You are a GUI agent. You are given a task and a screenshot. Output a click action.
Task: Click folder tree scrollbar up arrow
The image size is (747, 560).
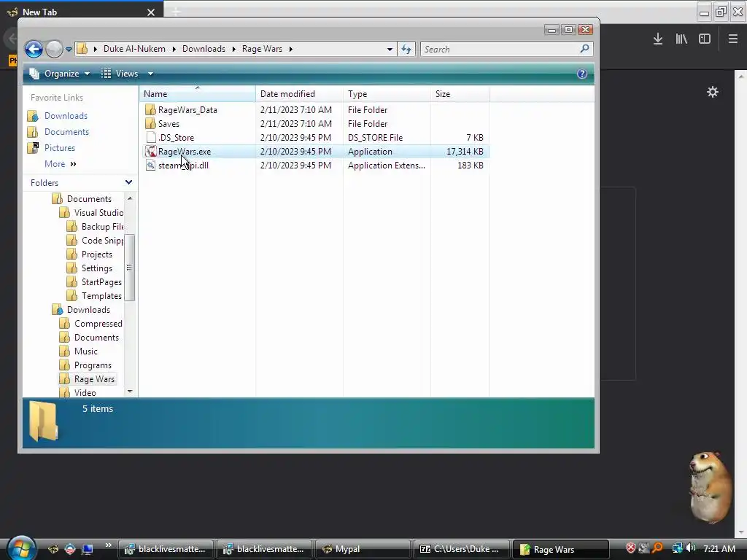[x=130, y=198]
